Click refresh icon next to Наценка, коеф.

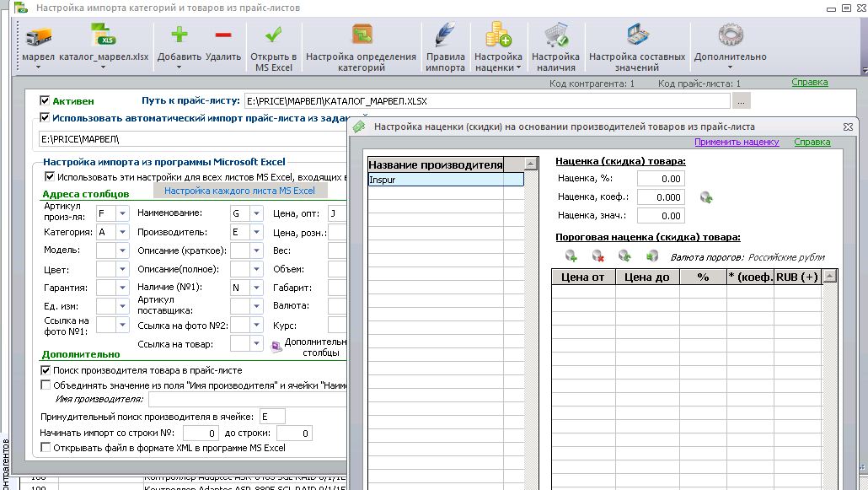pyautogui.click(x=706, y=197)
